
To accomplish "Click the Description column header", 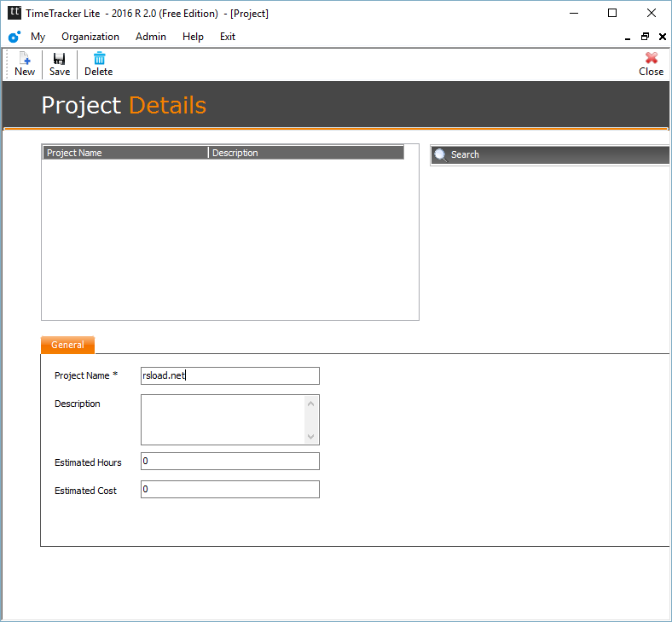I will pos(305,153).
